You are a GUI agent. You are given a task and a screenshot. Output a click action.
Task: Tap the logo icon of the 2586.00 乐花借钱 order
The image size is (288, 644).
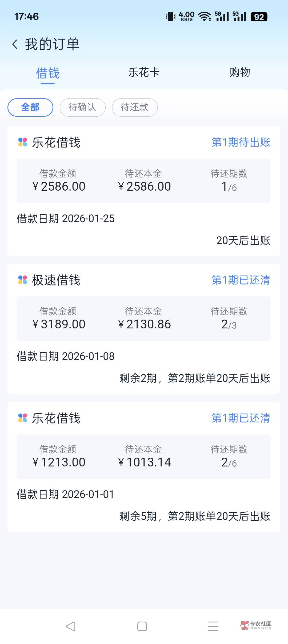[x=23, y=142]
